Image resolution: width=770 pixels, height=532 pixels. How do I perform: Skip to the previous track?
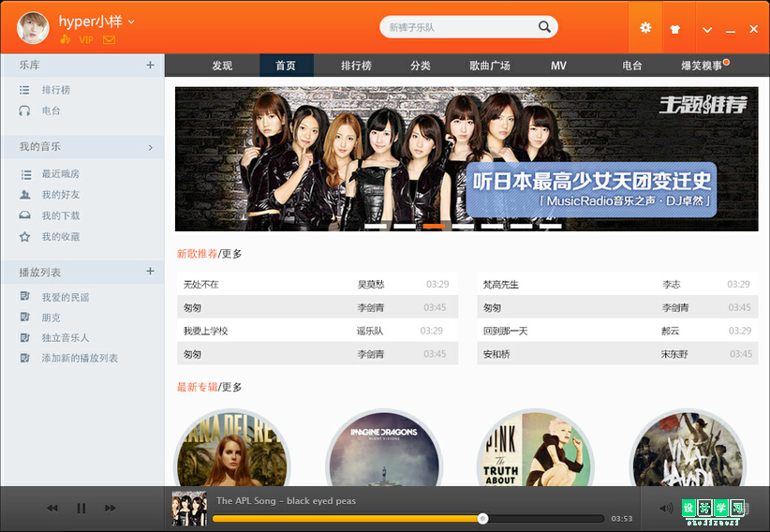click(x=52, y=508)
